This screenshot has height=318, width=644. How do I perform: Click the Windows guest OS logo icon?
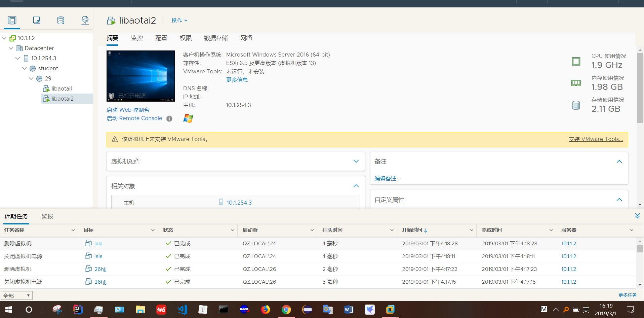(x=188, y=118)
